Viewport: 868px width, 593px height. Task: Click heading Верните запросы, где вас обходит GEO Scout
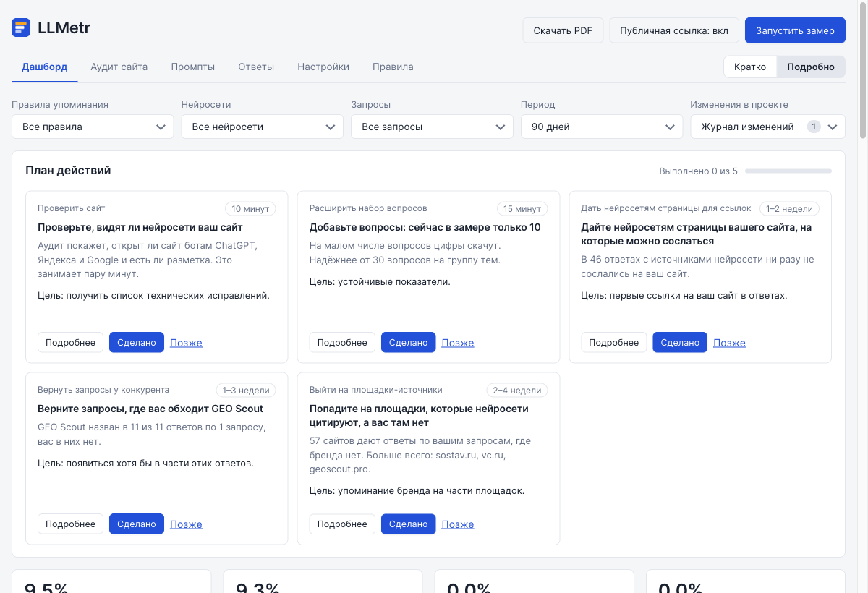click(x=150, y=409)
